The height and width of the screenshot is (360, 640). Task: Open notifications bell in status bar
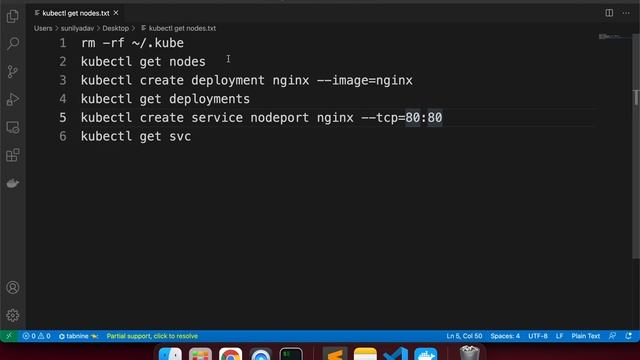click(x=629, y=336)
